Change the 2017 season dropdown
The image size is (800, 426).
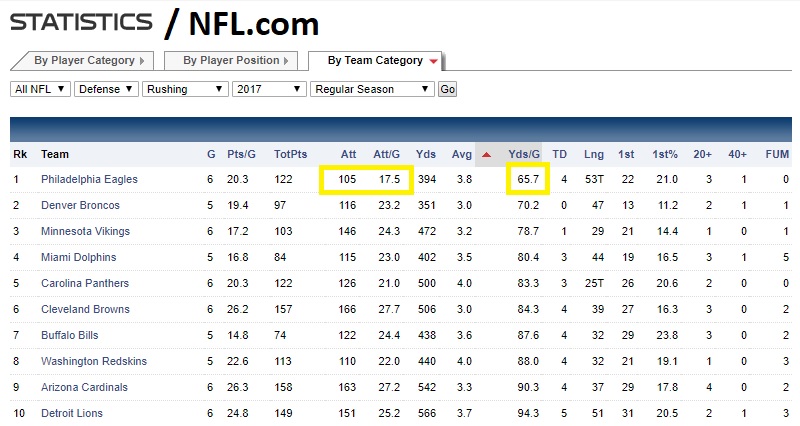pos(268,89)
